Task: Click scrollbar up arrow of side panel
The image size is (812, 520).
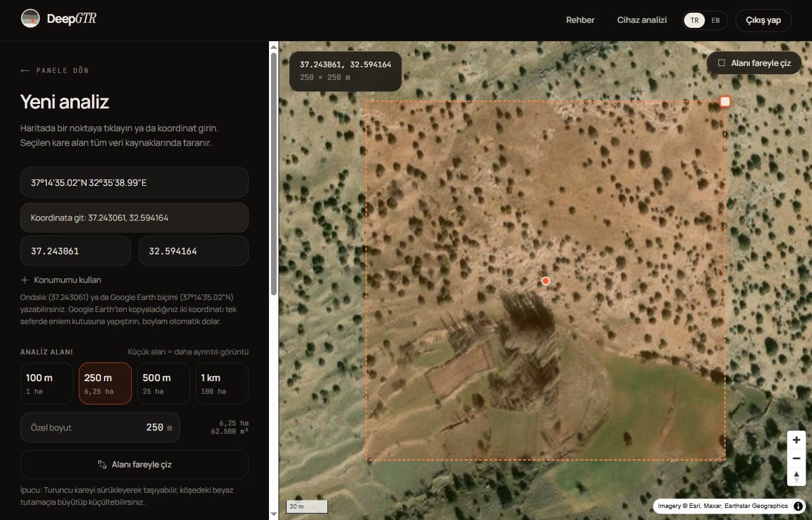Action: pyautogui.click(x=274, y=46)
